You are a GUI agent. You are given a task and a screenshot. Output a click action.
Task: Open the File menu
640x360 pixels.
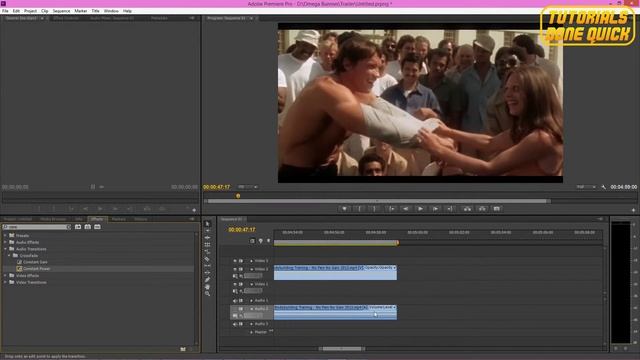pos(5,11)
